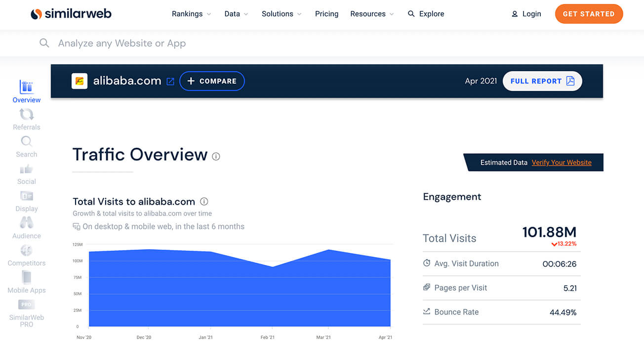Go to the Social thumbs-up icon
644x348 pixels.
click(27, 169)
